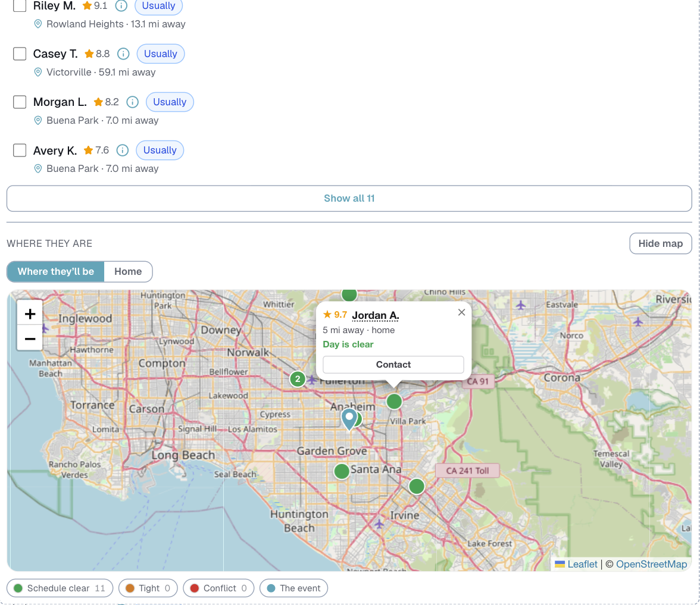Switch to the Home map tab
Image resolution: width=700 pixels, height=605 pixels.
[x=128, y=272]
